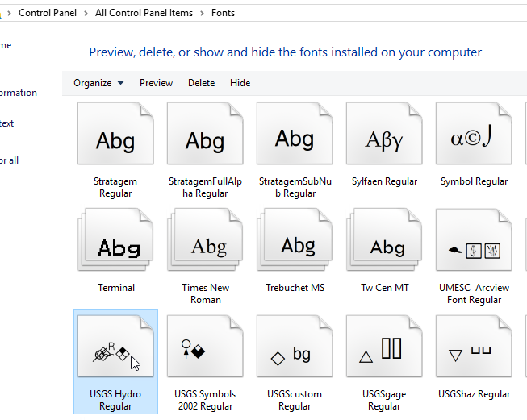Go to All Control Panel Items breadcrumb
527x420 pixels.
point(144,13)
